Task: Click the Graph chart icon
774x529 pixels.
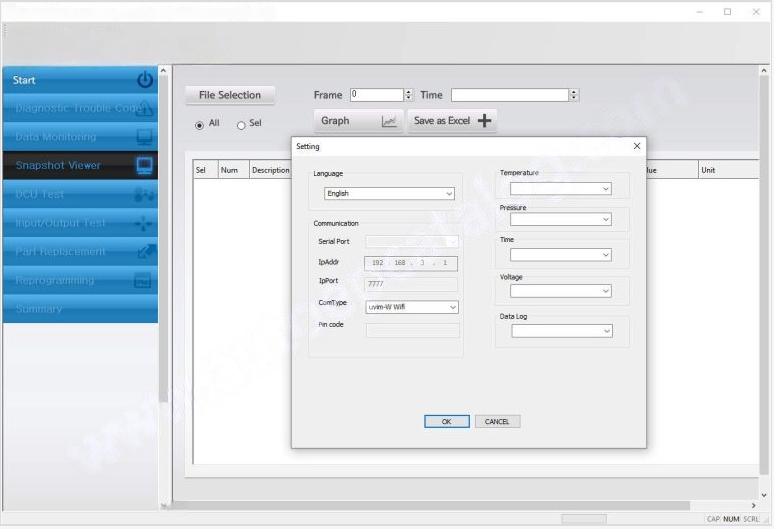Action: (389, 121)
